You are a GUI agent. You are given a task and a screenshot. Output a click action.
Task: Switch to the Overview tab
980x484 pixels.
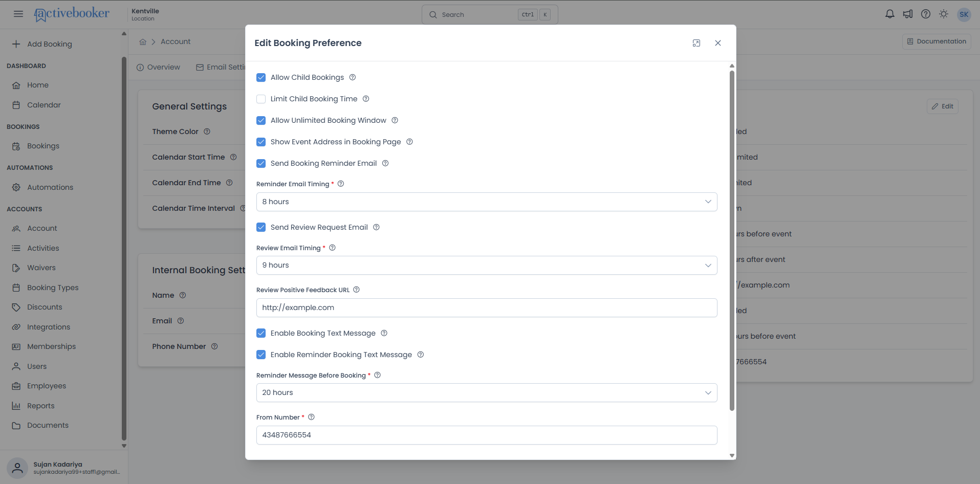(x=158, y=67)
